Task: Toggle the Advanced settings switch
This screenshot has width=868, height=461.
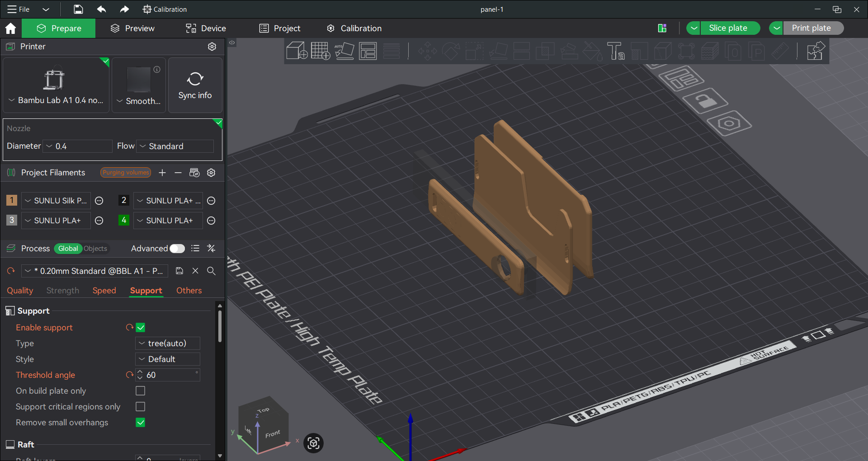Action: (177, 249)
